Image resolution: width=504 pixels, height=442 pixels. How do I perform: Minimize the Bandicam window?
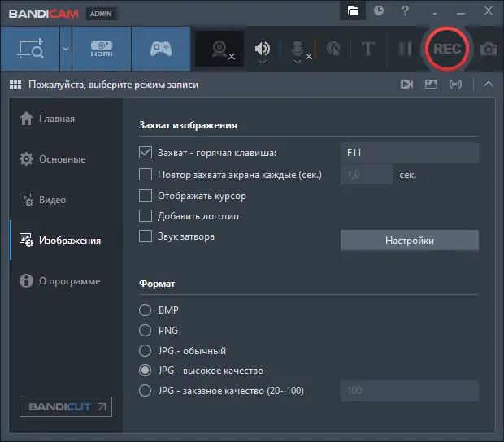(461, 14)
